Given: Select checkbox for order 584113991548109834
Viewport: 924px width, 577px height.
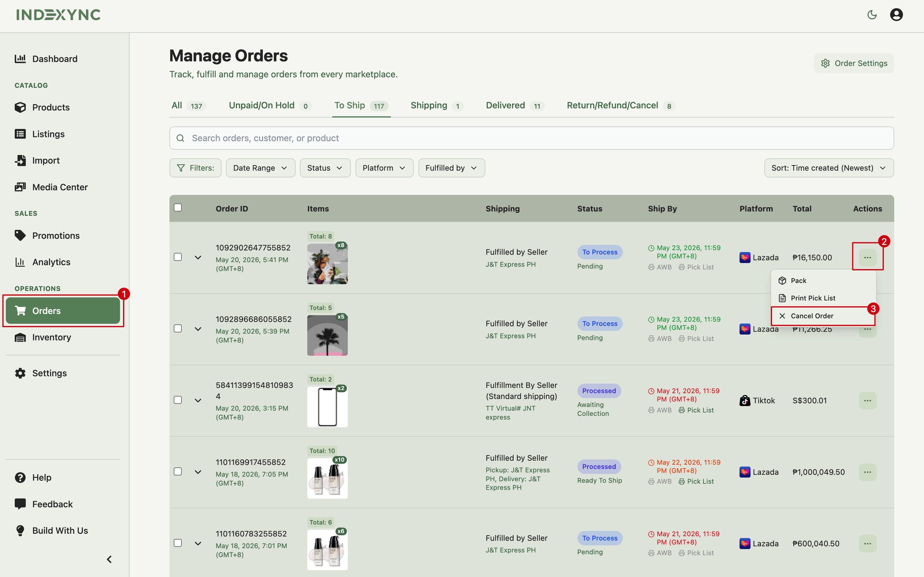Looking at the screenshot, I should tap(178, 400).
